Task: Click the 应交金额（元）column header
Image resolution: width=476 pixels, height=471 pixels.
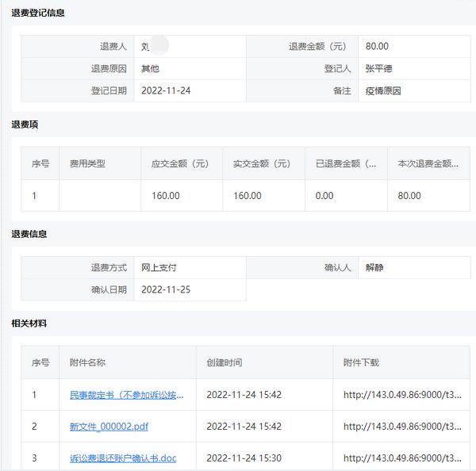Action: 180,164
